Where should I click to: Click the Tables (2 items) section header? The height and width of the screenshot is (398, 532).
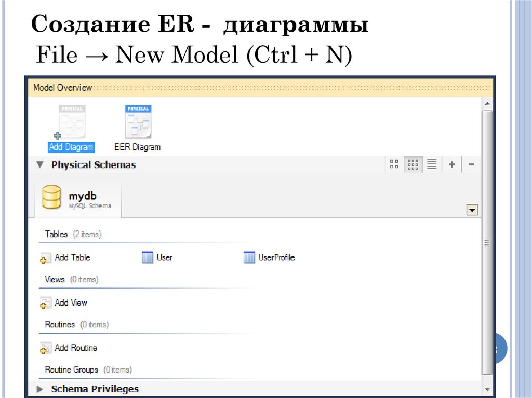click(x=73, y=234)
